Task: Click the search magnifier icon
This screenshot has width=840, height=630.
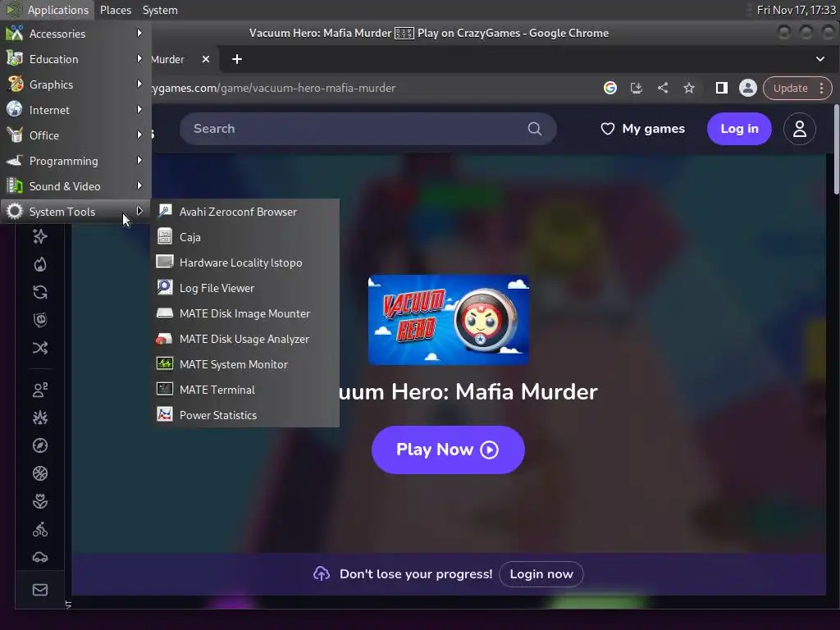Action: click(535, 129)
